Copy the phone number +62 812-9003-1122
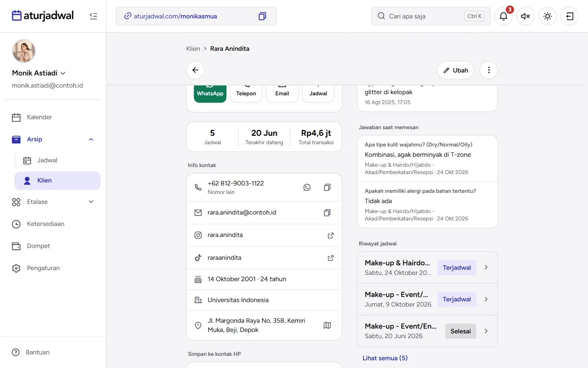588x368 pixels. [327, 187]
